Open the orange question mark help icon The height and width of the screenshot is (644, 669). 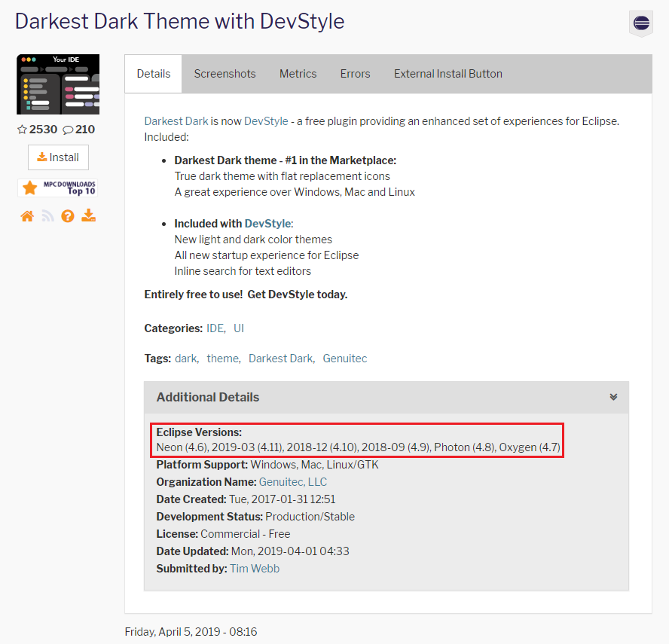(68, 216)
